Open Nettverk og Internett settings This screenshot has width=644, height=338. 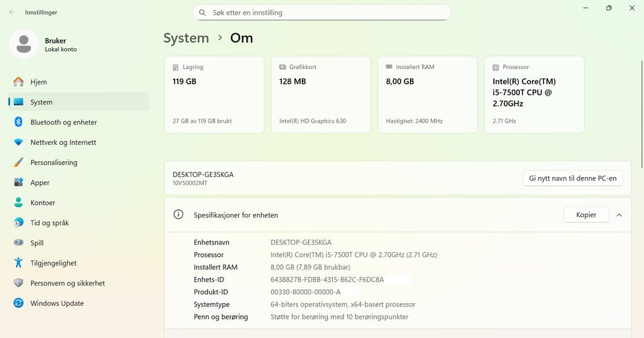(x=78, y=142)
